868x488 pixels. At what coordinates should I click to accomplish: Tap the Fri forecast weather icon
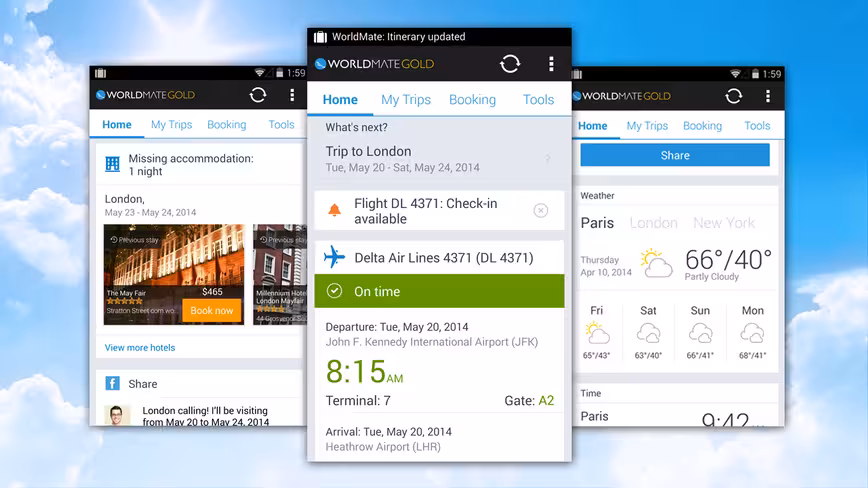point(597,333)
